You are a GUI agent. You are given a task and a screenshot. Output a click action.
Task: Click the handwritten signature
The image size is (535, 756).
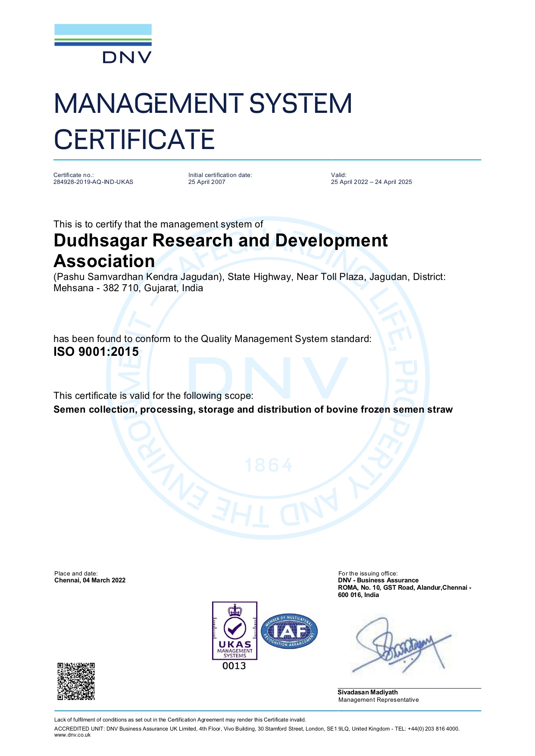click(401, 646)
